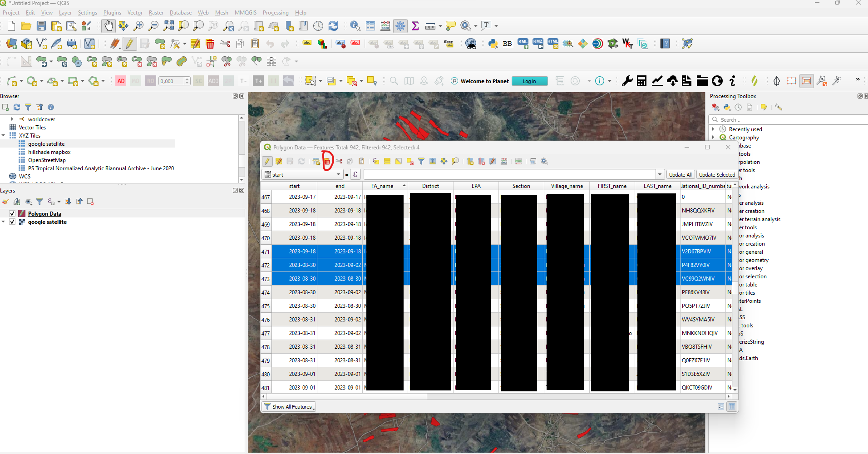This screenshot has width=868, height=454.
Task: Open the Vector menu
Action: point(135,13)
